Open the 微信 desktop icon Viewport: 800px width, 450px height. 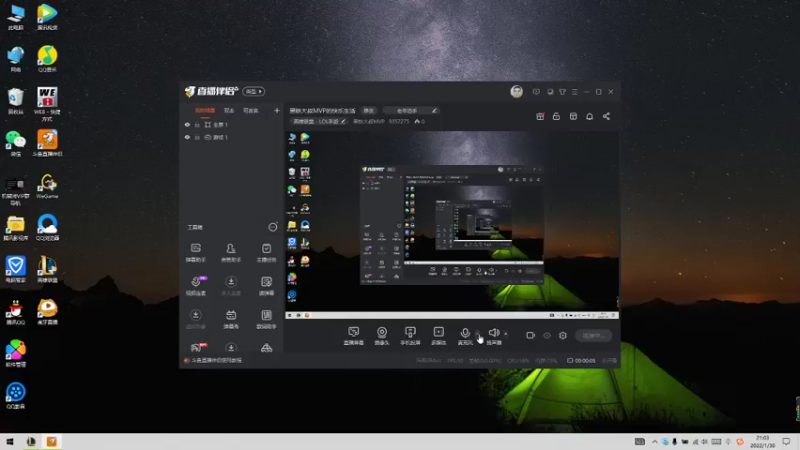click(x=15, y=143)
